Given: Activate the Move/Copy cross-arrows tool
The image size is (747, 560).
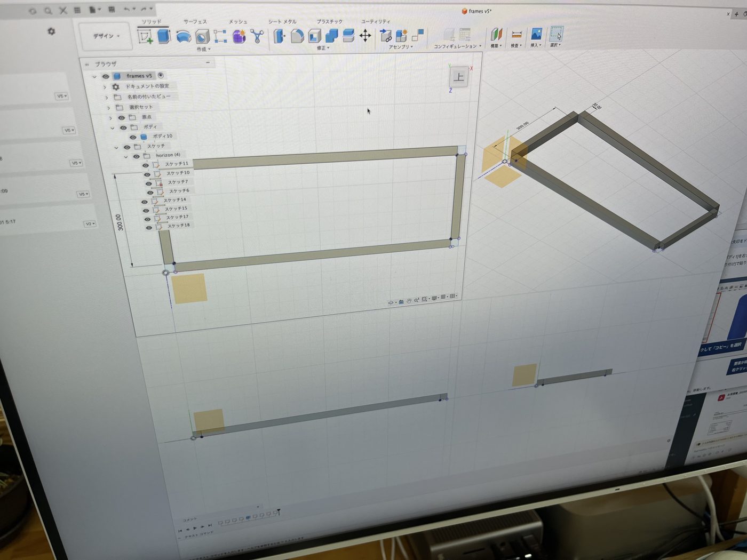Looking at the screenshot, I should 365,36.
